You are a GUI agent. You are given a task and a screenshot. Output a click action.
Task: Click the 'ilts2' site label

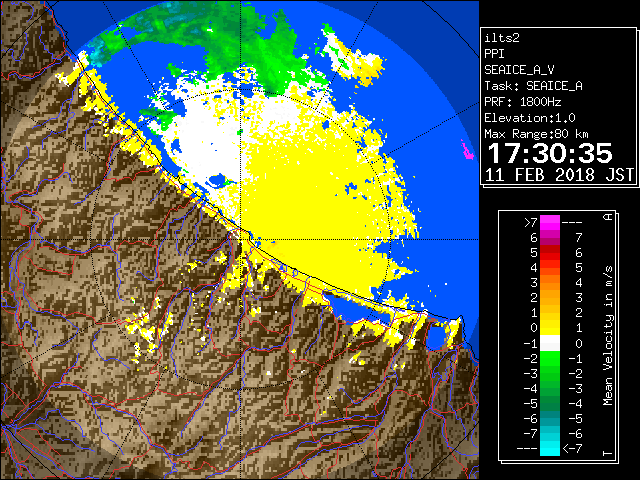pyautogui.click(x=502, y=38)
